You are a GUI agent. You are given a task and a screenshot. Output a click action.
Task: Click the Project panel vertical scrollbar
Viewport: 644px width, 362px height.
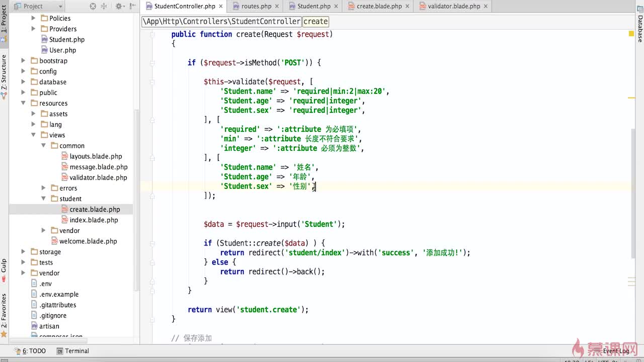point(136,200)
